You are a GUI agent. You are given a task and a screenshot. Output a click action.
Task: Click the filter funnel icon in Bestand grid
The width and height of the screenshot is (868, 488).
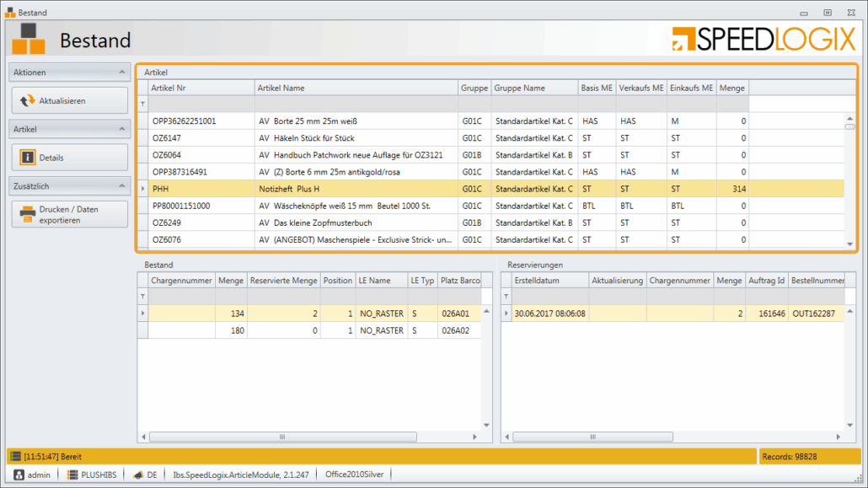tap(142, 297)
